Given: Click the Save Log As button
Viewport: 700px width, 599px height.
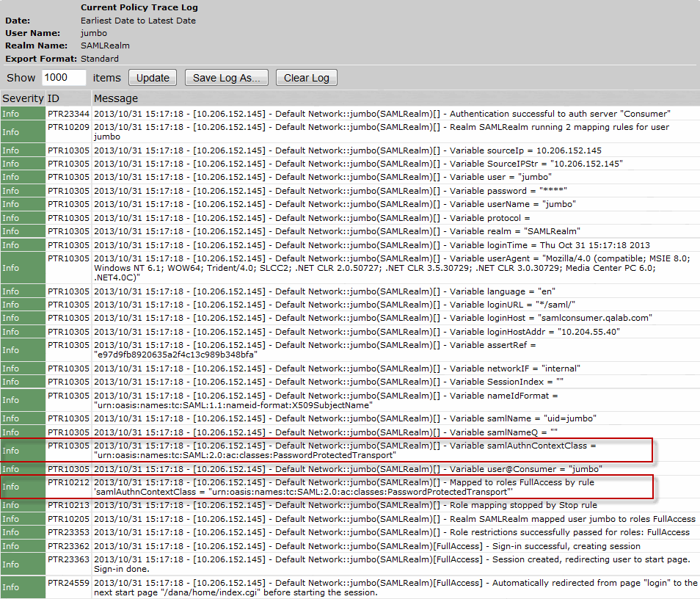Looking at the screenshot, I should pos(226,78).
